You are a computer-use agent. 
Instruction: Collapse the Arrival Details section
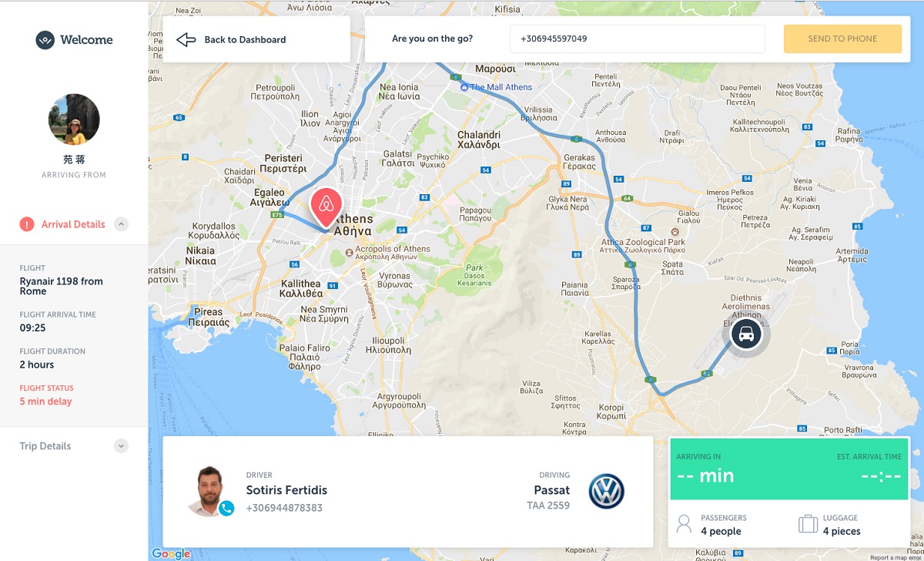click(121, 224)
